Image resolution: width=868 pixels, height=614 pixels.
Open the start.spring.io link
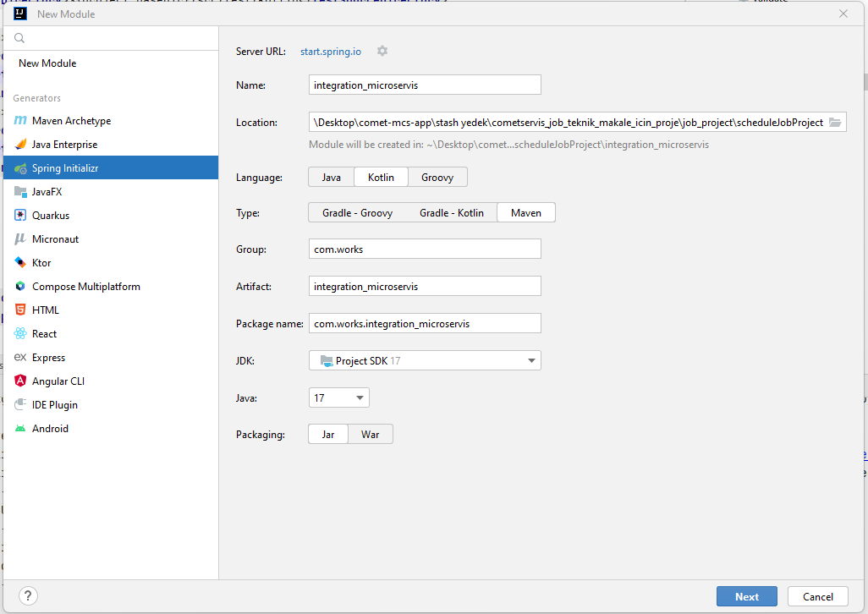click(x=330, y=51)
